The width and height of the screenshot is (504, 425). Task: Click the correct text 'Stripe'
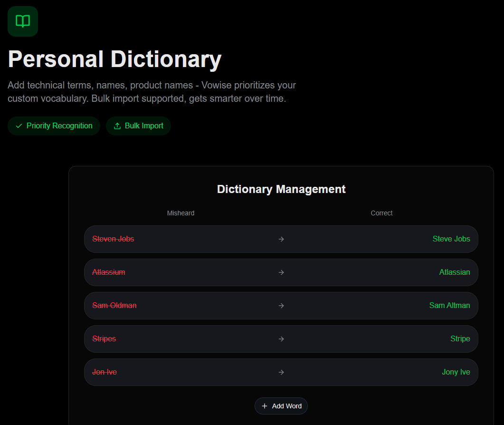[x=460, y=339]
